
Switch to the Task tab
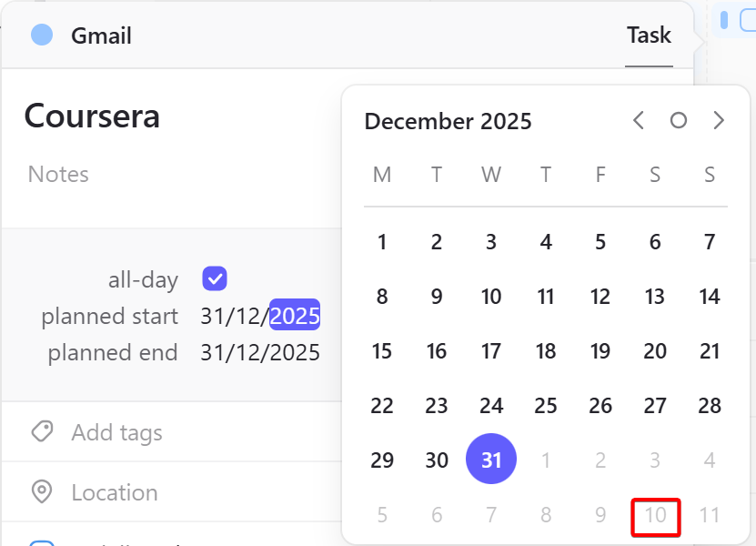(x=649, y=35)
